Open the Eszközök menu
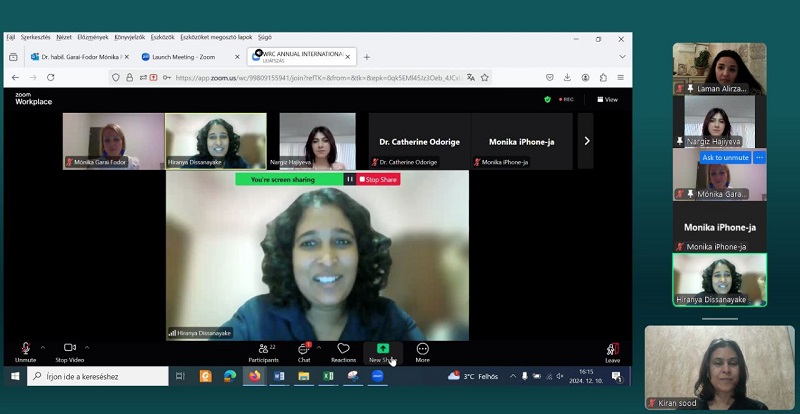The width and height of the screenshot is (800, 414). pos(163,37)
